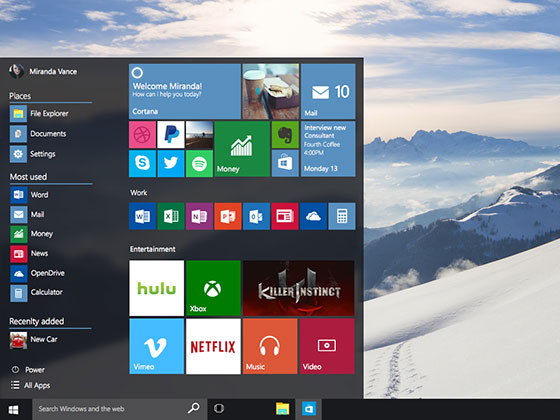Open Mail from the Most used list
This screenshot has height=420, width=560.
coord(28,214)
